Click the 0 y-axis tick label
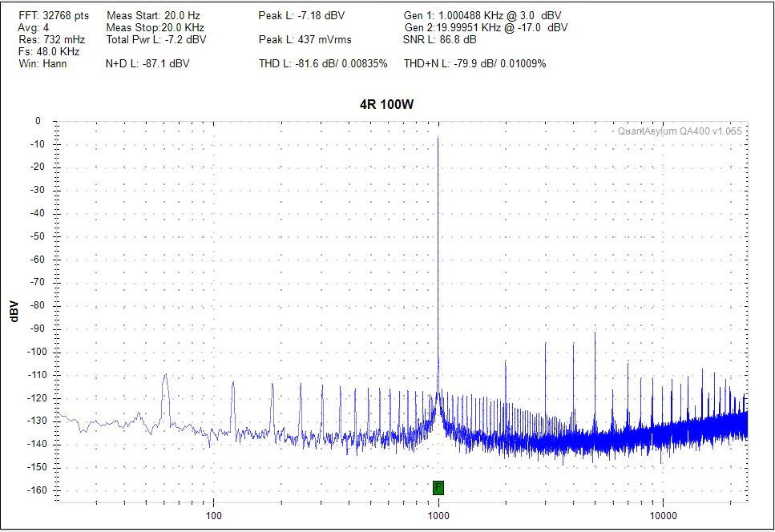Screen dimensions: 775x532 38,121
